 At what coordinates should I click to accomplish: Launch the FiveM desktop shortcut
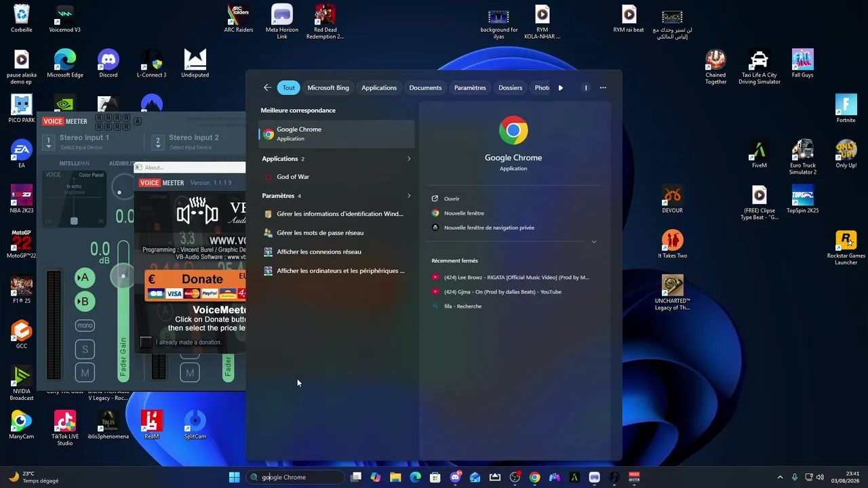point(759,155)
